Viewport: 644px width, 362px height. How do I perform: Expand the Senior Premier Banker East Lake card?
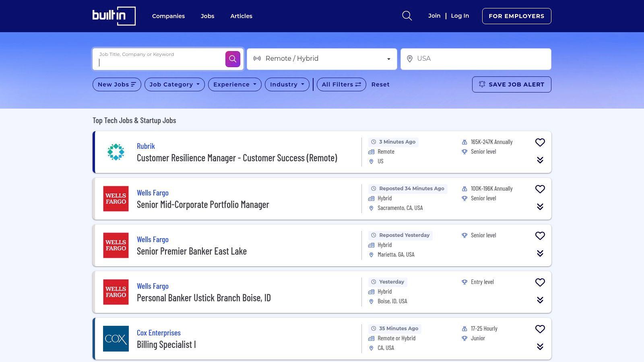click(540, 253)
